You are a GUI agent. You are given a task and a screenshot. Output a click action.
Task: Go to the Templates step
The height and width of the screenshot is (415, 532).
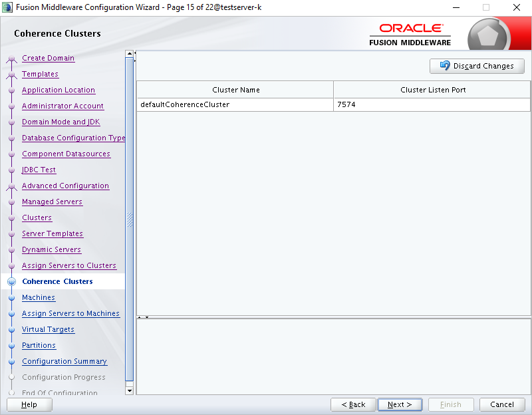pyautogui.click(x=40, y=74)
